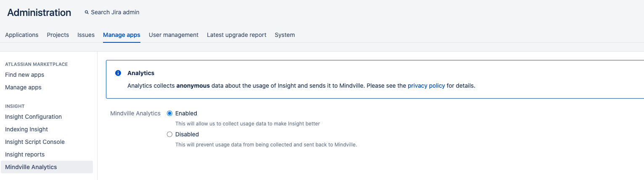Select the Disabled radio button
644x180 pixels.
(x=170, y=134)
